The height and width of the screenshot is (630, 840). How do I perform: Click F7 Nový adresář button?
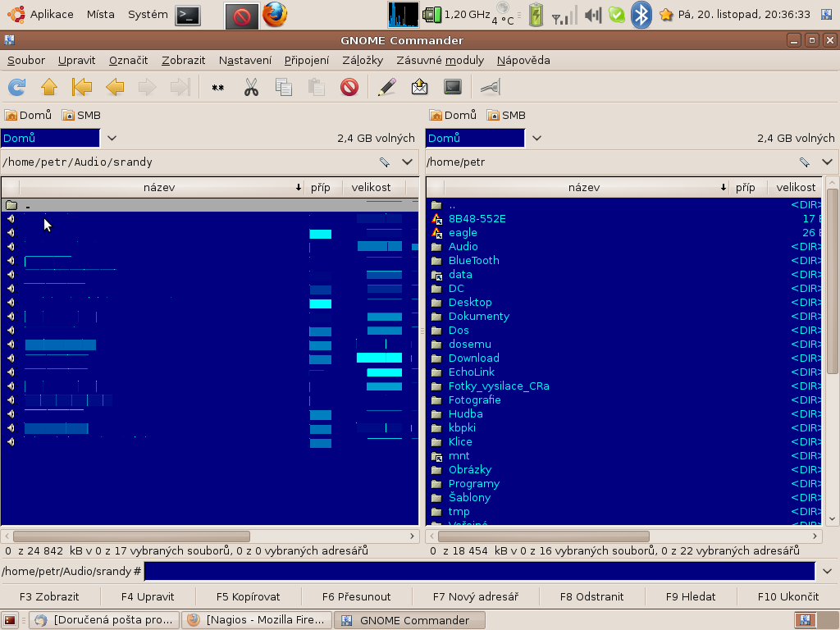[x=476, y=597]
